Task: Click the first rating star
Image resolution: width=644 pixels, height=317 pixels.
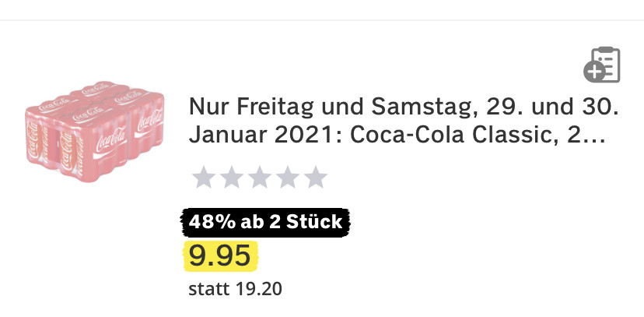Action: (203, 178)
